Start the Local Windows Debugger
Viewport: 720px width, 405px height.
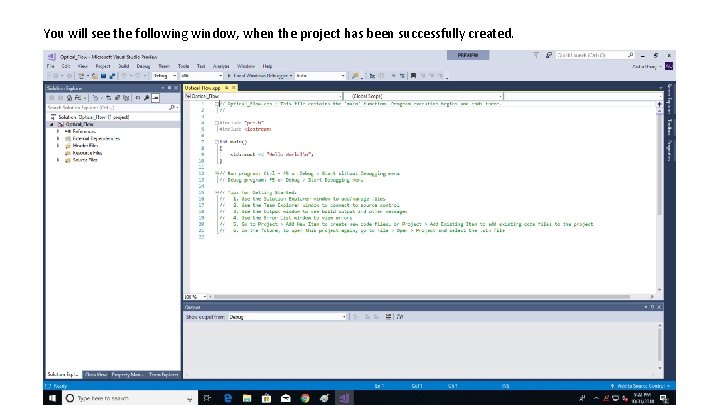(259, 76)
